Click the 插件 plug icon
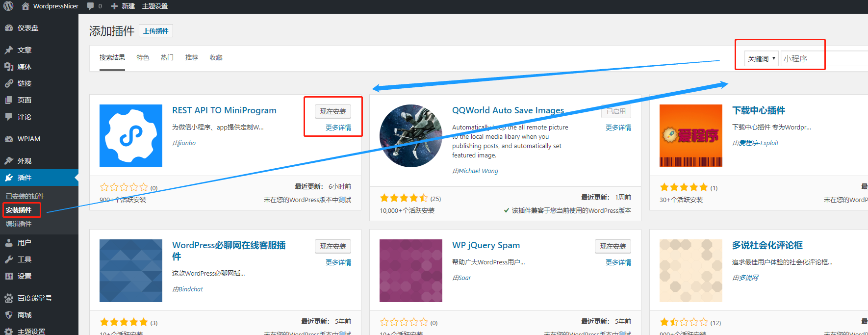Viewport: 868px width, 335px height. 9,178
